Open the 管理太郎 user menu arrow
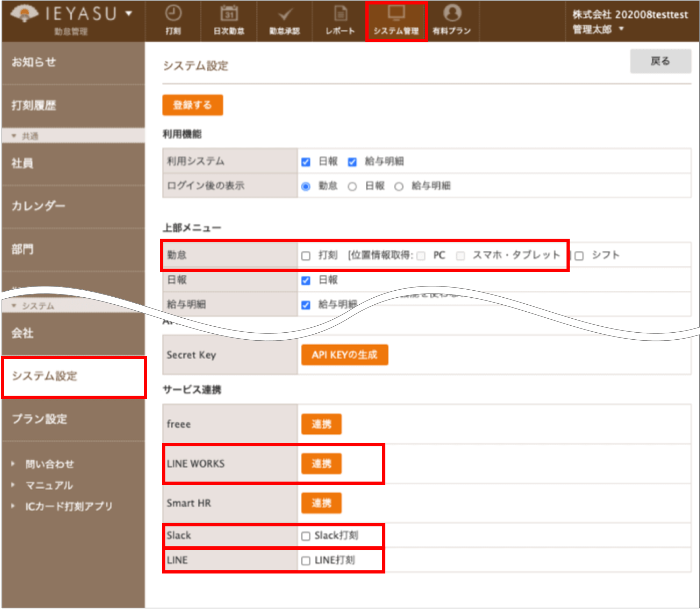The image size is (700, 609). coord(621,29)
